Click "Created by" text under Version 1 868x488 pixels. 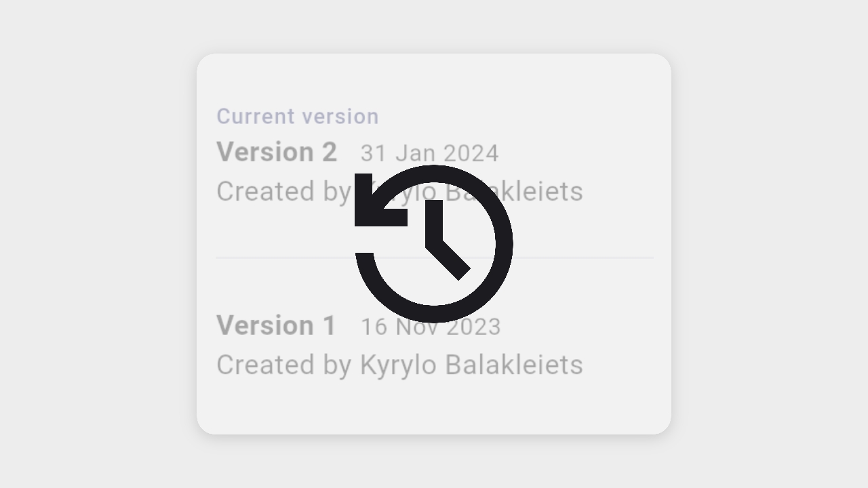coord(283,365)
